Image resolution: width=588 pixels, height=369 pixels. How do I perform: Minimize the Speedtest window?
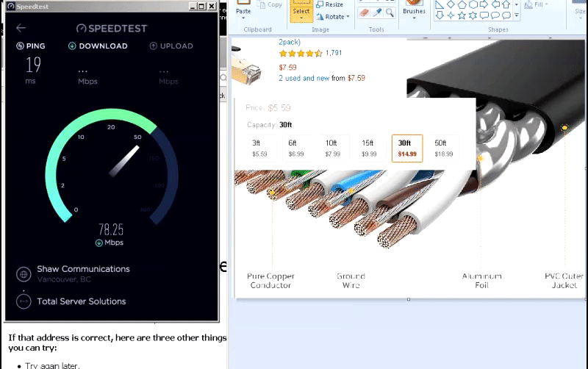193,6
